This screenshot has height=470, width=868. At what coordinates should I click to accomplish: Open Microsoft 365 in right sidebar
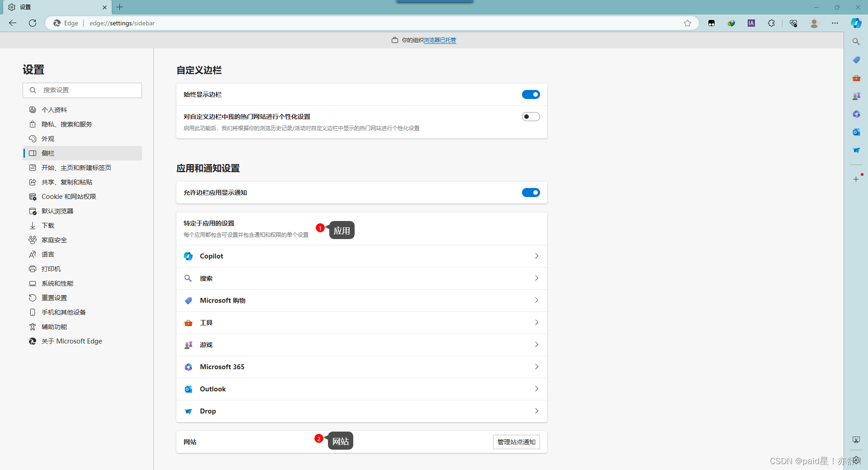[x=856, y=114]
